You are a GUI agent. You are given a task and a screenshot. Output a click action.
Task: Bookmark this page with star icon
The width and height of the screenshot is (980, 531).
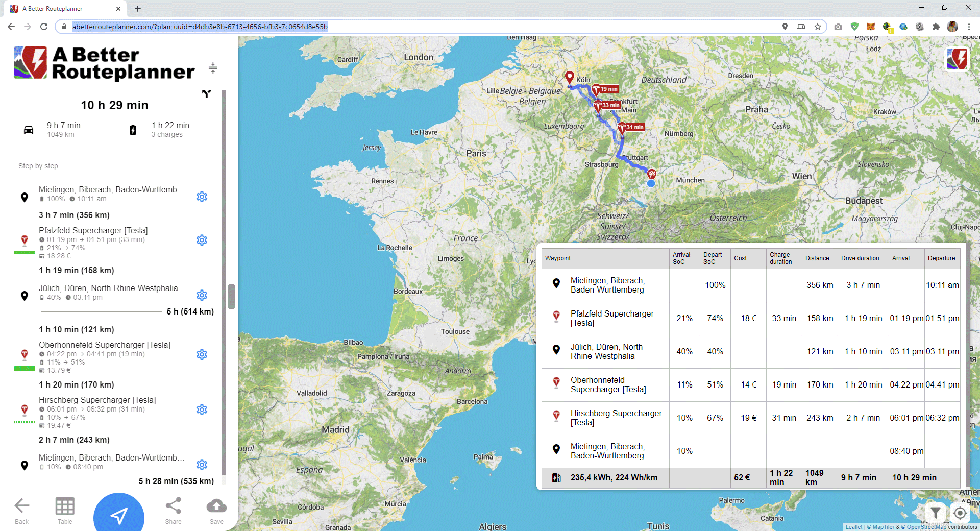click(x=818, y=27)
